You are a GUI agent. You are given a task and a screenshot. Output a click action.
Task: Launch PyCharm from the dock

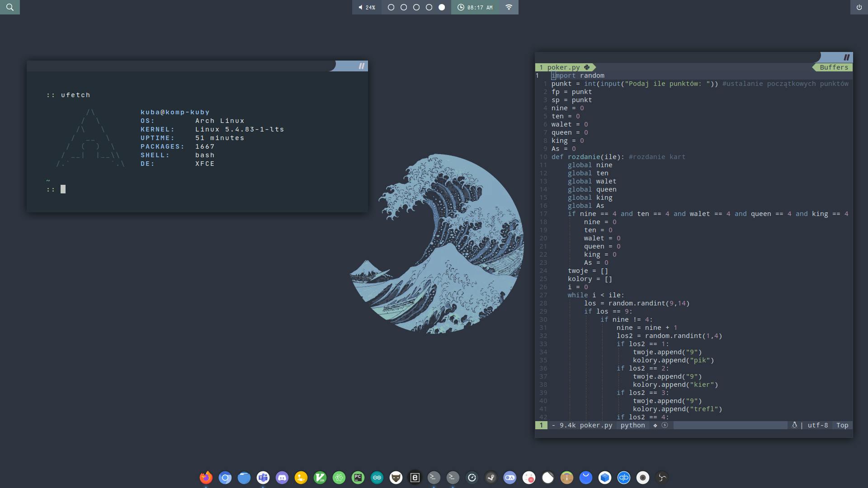(358, 477)
